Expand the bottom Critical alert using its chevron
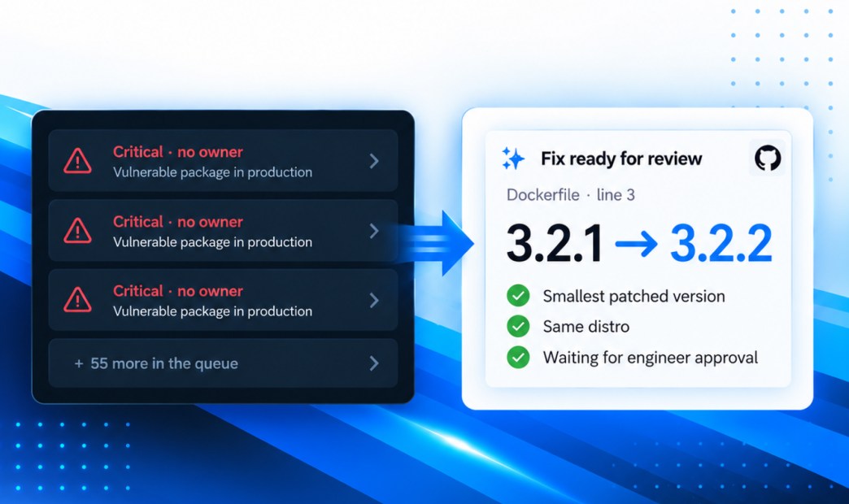This screenshot has height=504, width=849. point(373,301)
